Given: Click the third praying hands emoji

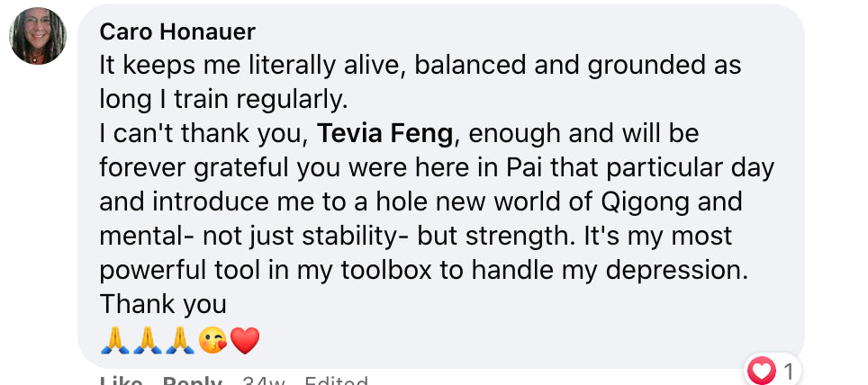Looking at the screenshot, I should 180,340.
